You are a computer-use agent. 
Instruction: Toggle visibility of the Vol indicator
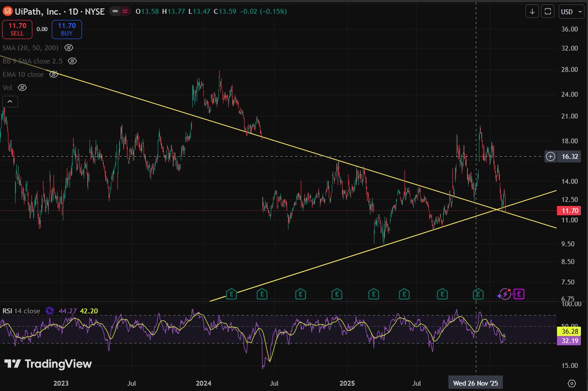click(x=22, y=88)
